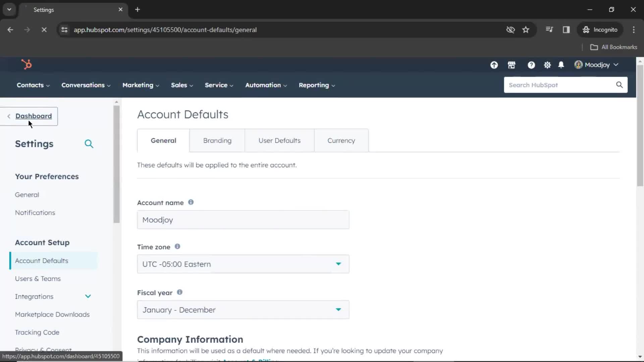
Task: Click the Search magnifier in Settings sidebar
Action: tap(89, 144)
